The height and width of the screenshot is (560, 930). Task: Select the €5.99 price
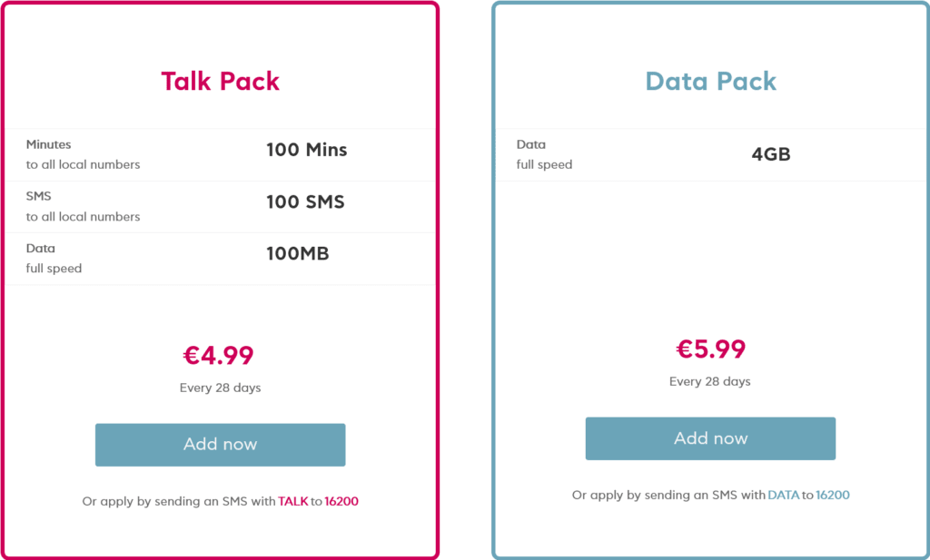710,349
